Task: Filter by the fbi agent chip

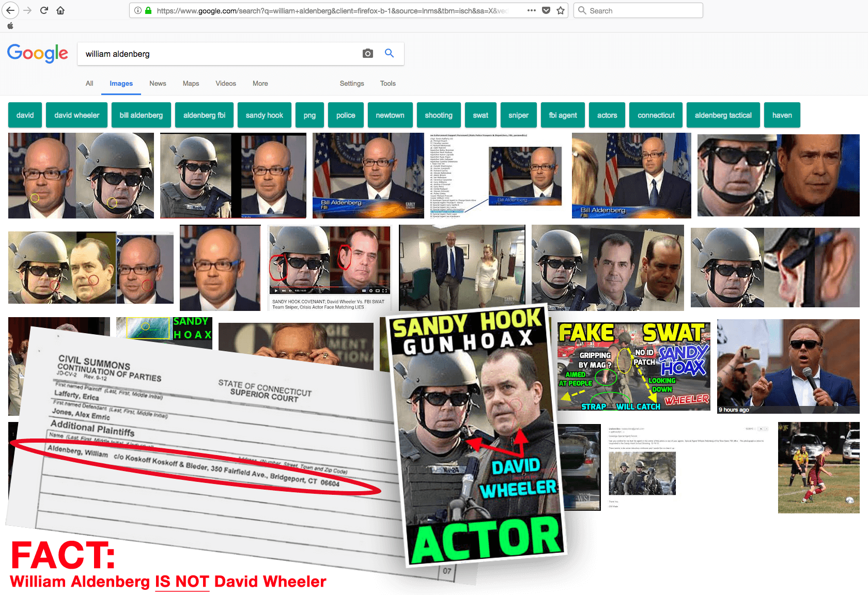Action: [x=563, y=115]
